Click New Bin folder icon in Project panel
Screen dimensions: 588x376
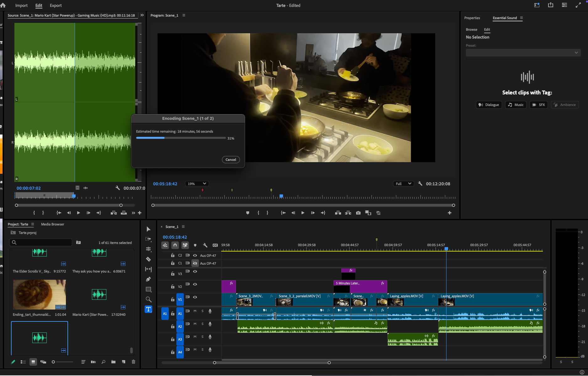tap(113, 362)
